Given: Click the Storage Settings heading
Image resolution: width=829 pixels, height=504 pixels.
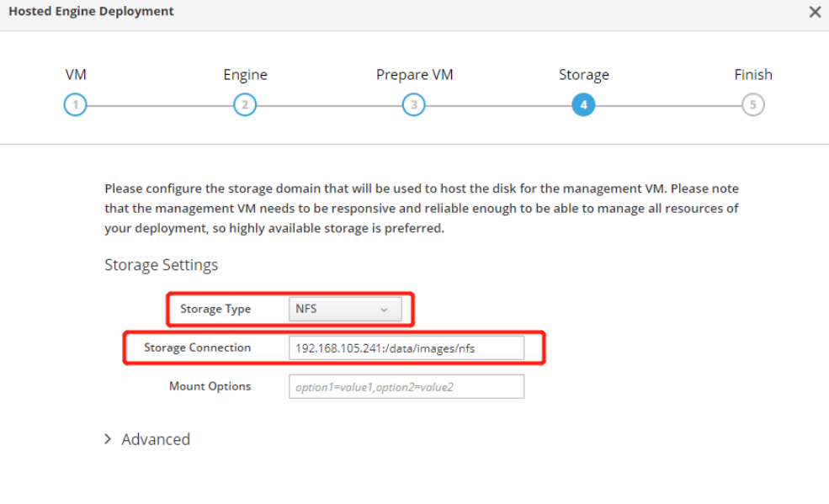Looking at the screenshot, I should tap(161, 265).
